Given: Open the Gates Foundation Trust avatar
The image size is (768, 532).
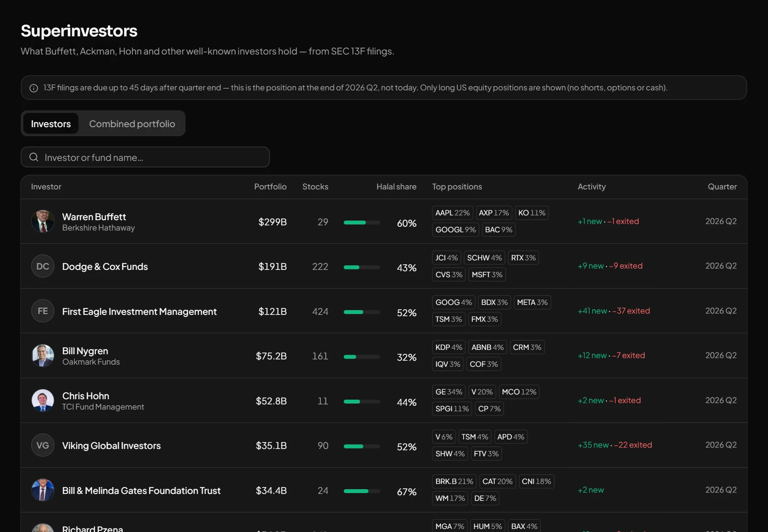Looking at the screenshot, I should pyautogui.click(x=43, y=490).
